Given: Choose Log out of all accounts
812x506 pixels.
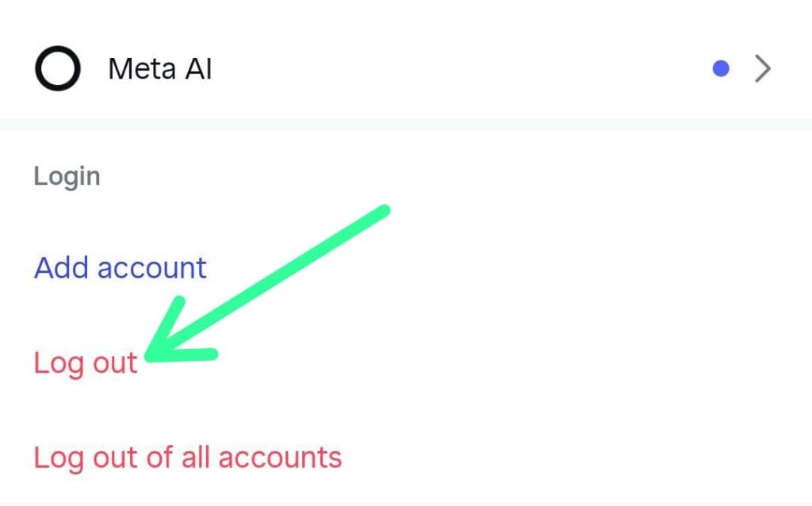Looking at the screenshot, I should [x=187, y=458].
